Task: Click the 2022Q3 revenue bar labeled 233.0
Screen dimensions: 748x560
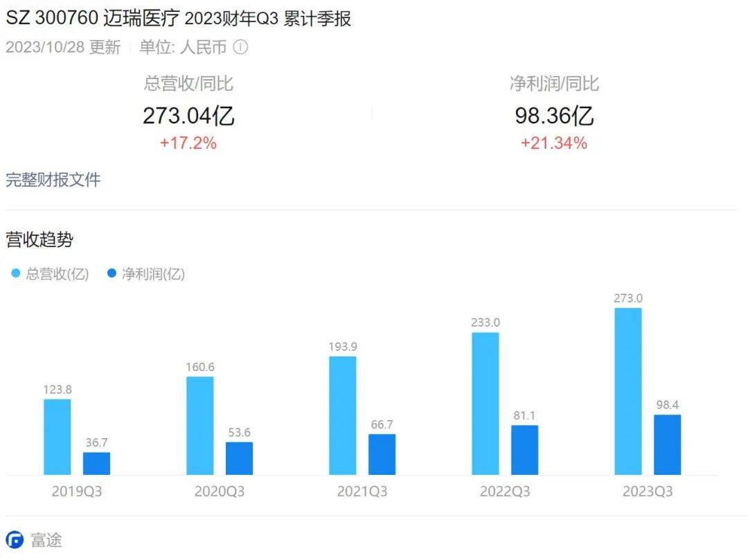Action: tap(485, 404)
